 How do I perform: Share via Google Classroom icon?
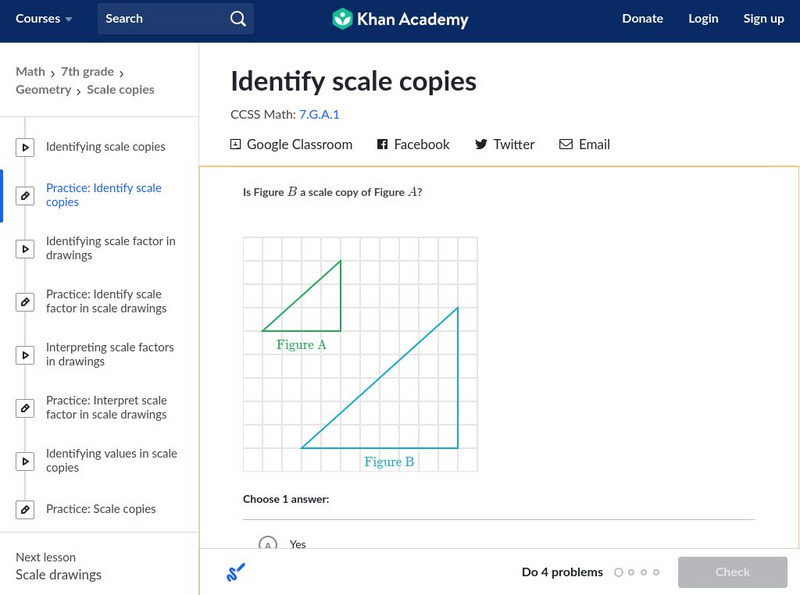point(236,144)
